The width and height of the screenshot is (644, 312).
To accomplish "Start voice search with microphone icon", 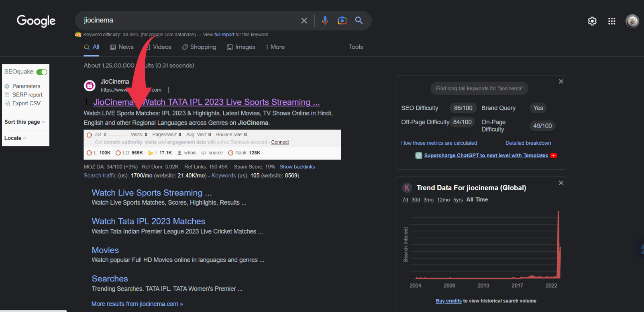I will coord(325,20).
